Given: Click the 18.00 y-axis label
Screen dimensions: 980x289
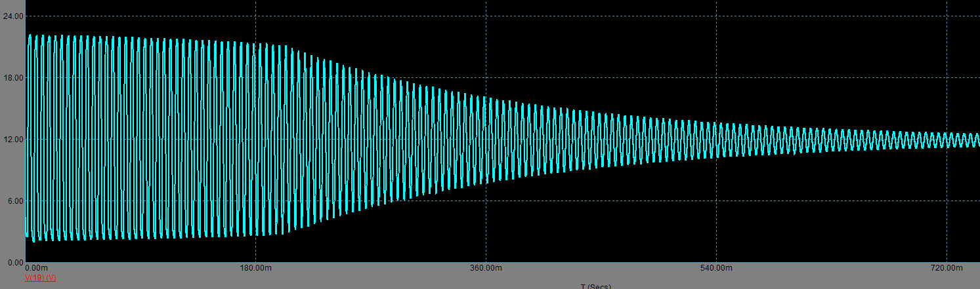Looking at the screenshot, I should pyautogui.click(x=13, y=77).
